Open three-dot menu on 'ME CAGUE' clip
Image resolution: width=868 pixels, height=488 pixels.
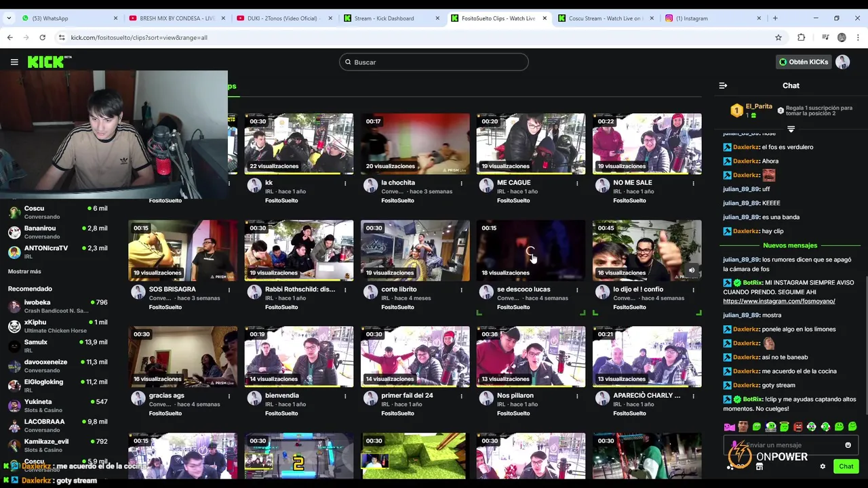pos(577,183)
